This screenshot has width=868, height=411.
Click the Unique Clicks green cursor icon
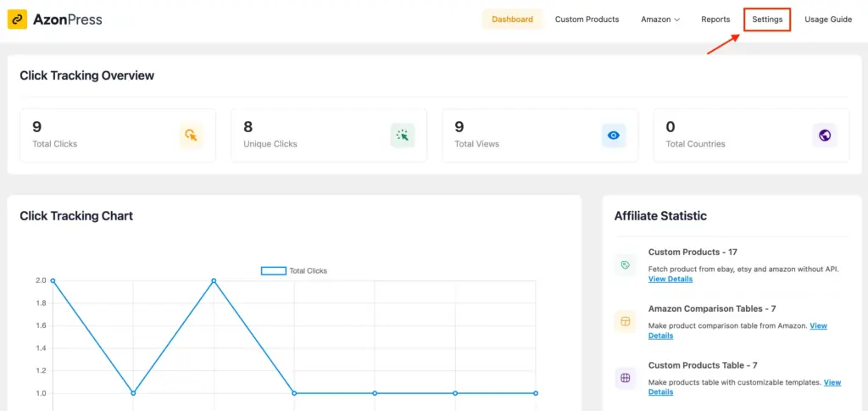[x=403, y=136]
